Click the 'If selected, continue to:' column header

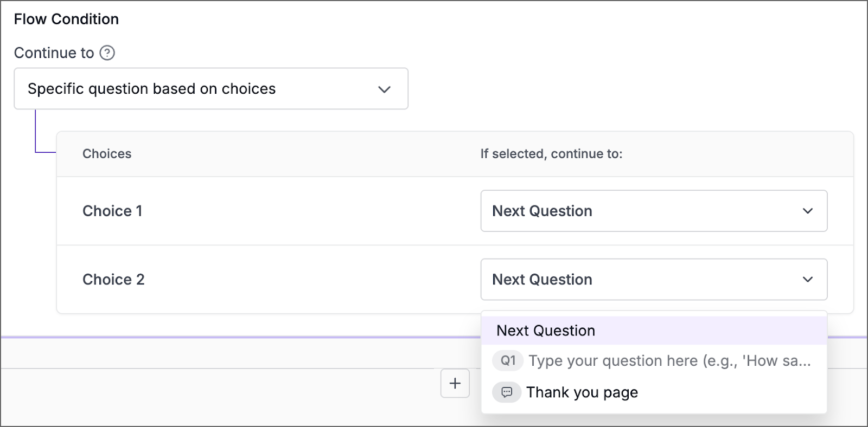click(x=552, y=154)
